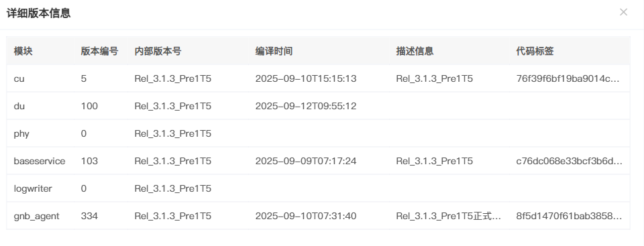Image resolution: width=644 pixels, height=246 pixels.
Task: Click gnb_agent's truncated description Rel_3.1.3_Pre1T5正式
Action: [449, 216]
